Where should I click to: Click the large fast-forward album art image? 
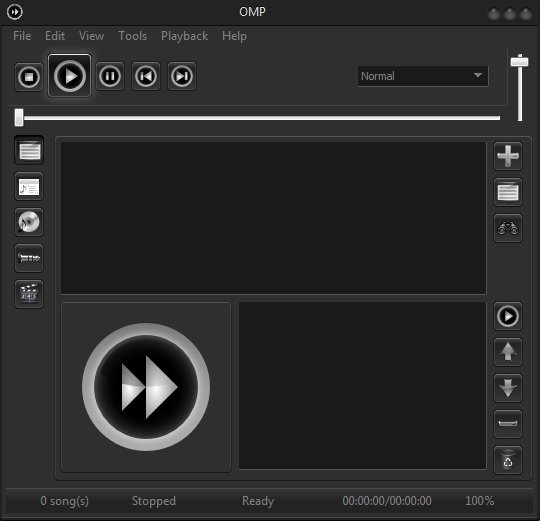point(146,387)
